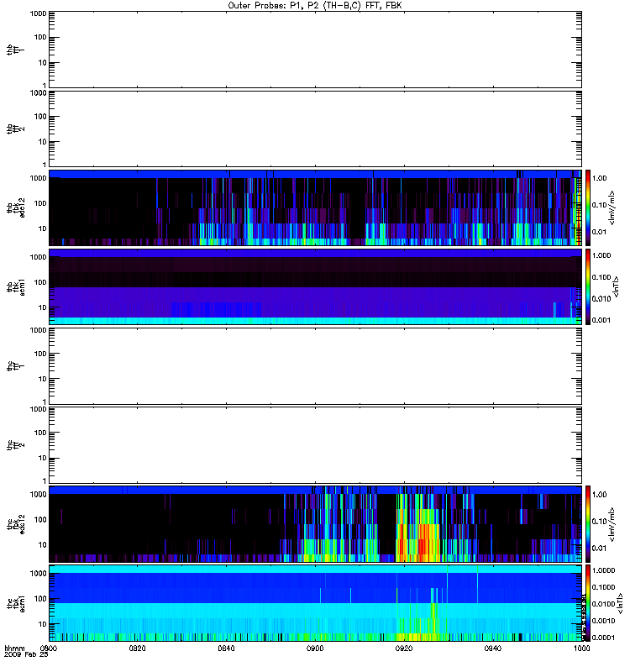Screen dimensions: 630x672
Task: Click the "10" y-tick of the thb fbk edc12 panel
Action: click(x=43, y=228)
